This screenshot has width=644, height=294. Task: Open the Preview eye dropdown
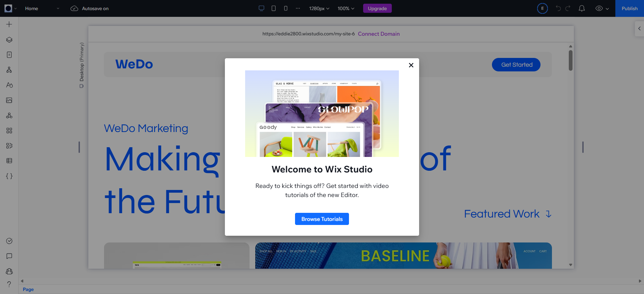coord(602,8)
